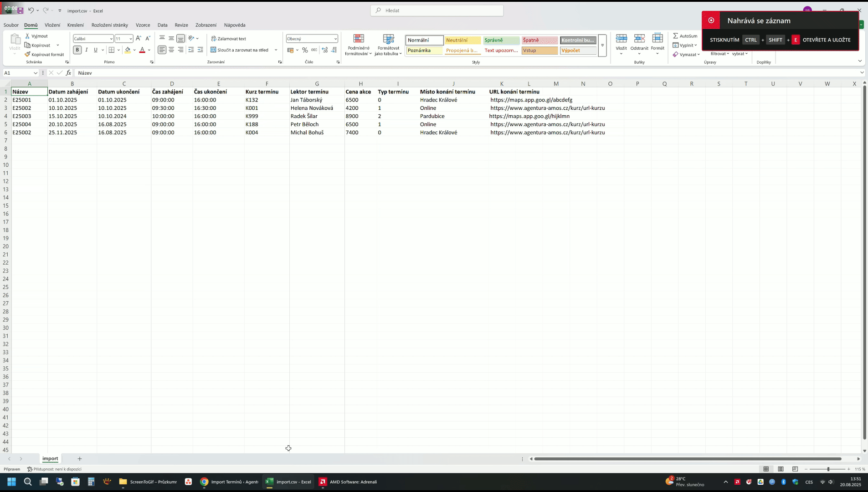Increase font size with the larger A icon
The height and width of the screenshot is (492, 868).
click(x=139, y=39)
